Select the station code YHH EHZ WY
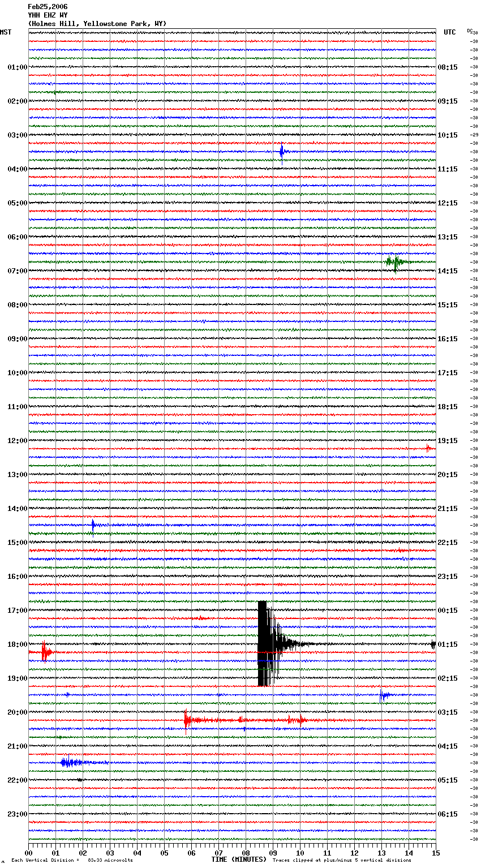This screenshot has height=868, width=481. pyautogui.click(x=48, y=15)
